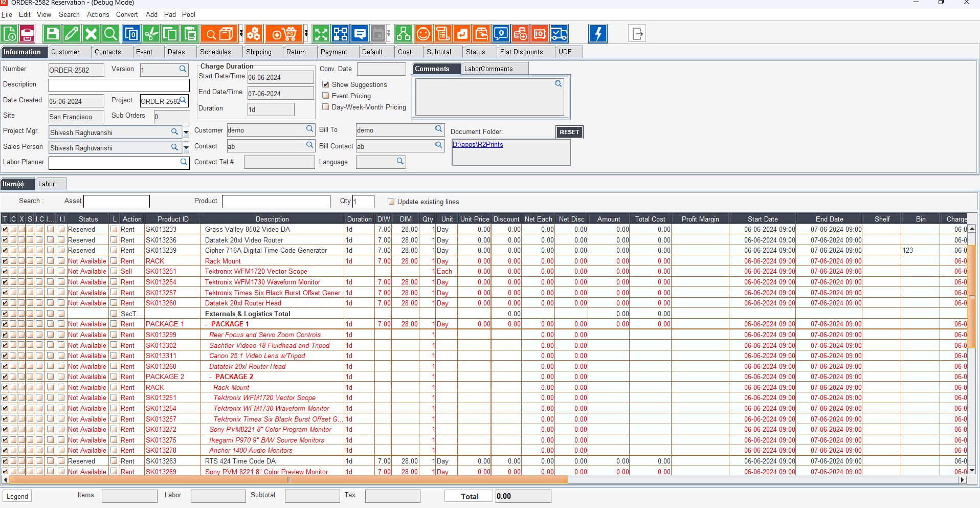Enable the Event Pricing checkbox
The height and width of the screenshot is (508, 980).
326,96
